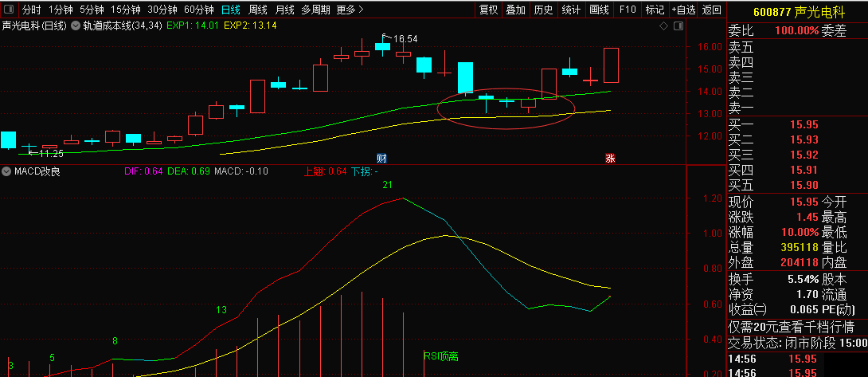Click the 买五 15.90 bid row
Image resolution: width=868 pixels, height=377 pixels.
point(797,185)
